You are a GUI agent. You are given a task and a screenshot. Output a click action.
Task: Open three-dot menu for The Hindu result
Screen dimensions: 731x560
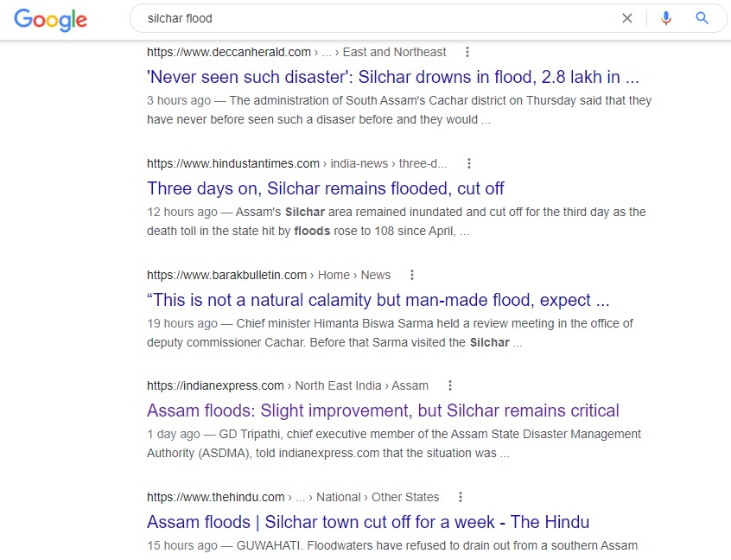(461, 497)
